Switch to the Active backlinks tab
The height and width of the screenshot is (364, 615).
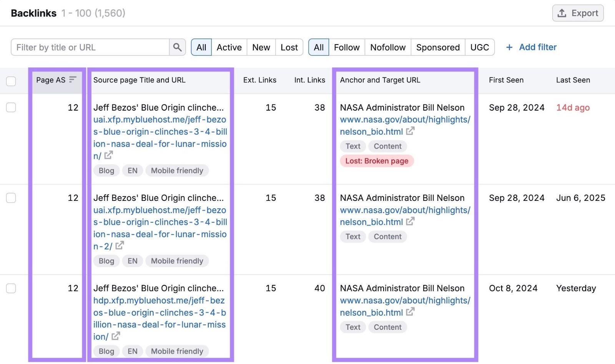(229, 47)
